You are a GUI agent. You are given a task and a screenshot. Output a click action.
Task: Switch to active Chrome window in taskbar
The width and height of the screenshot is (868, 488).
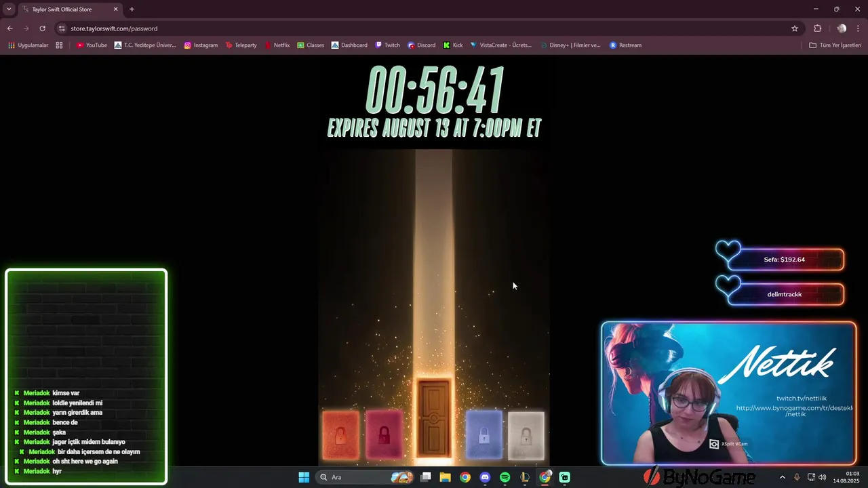(545, 477)
